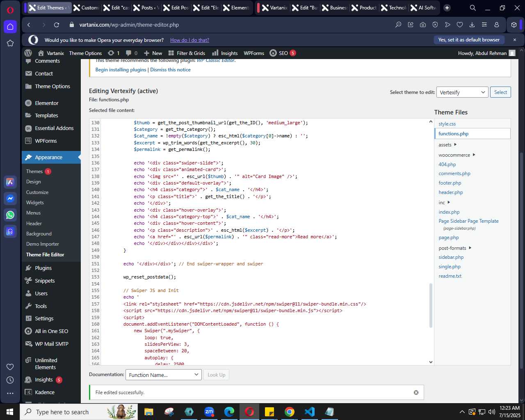Open SEO menu in admin bar
Image resolution: width=525 pixels, height=420 pixels.
coord(283,53)
